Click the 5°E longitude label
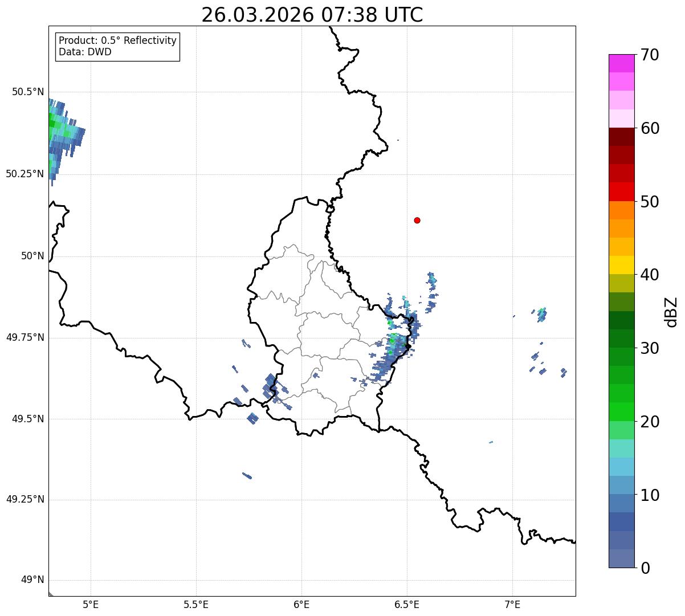 click(91, 604)
